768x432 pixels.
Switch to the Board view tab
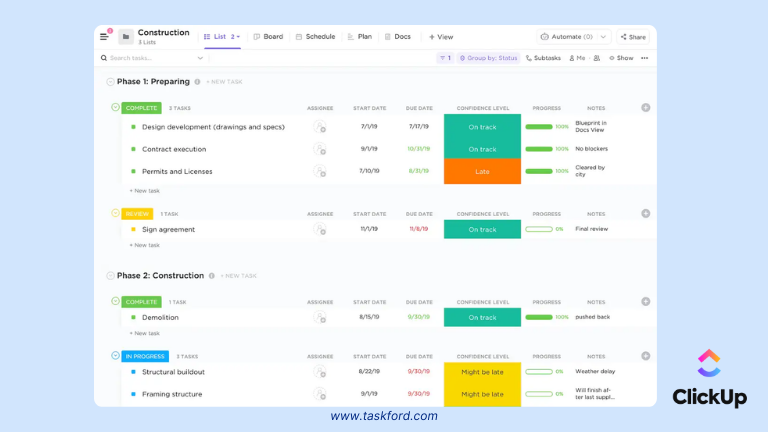coord(268,37)
